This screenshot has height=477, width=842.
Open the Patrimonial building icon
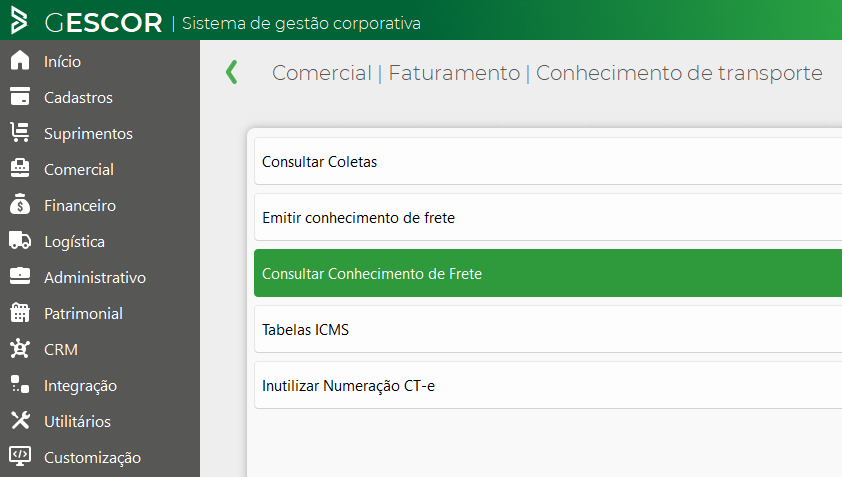(20, 312)
